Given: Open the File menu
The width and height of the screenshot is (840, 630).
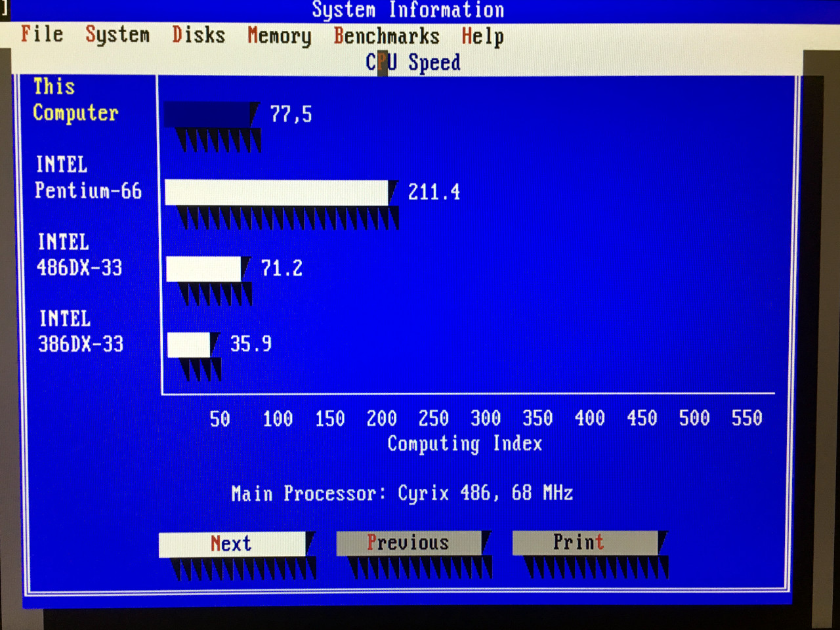Looking at the screenshot, I should point(42,33).
